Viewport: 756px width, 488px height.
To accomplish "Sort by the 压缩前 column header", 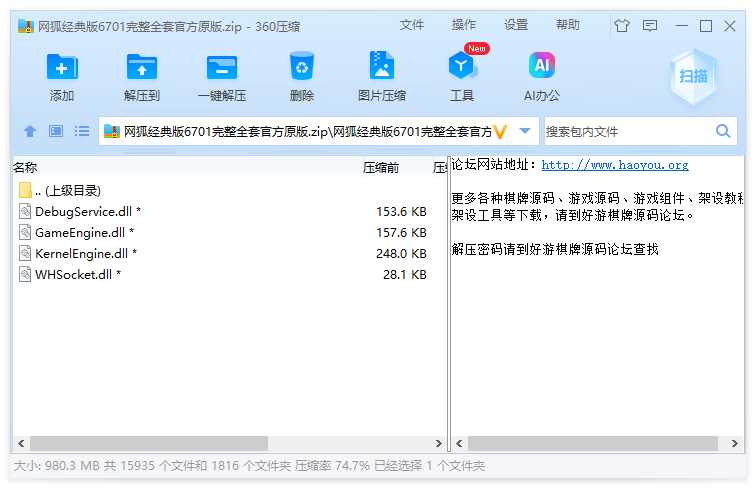I will coord(381,168).
